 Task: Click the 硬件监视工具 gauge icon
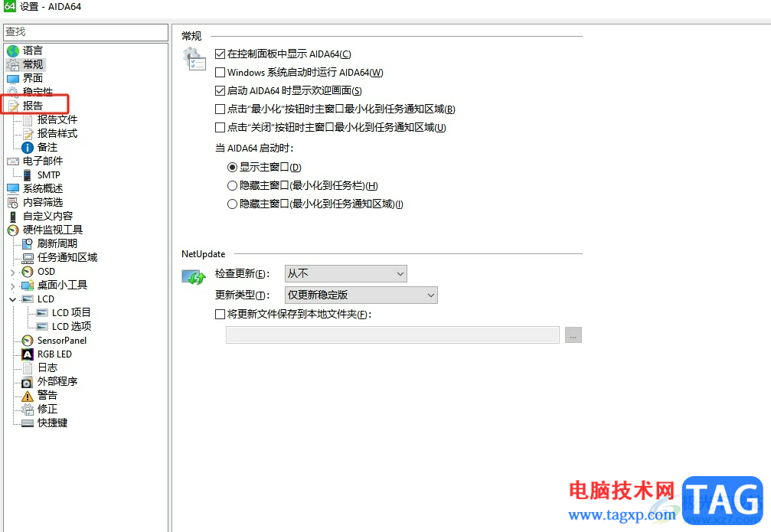[13, 230]
